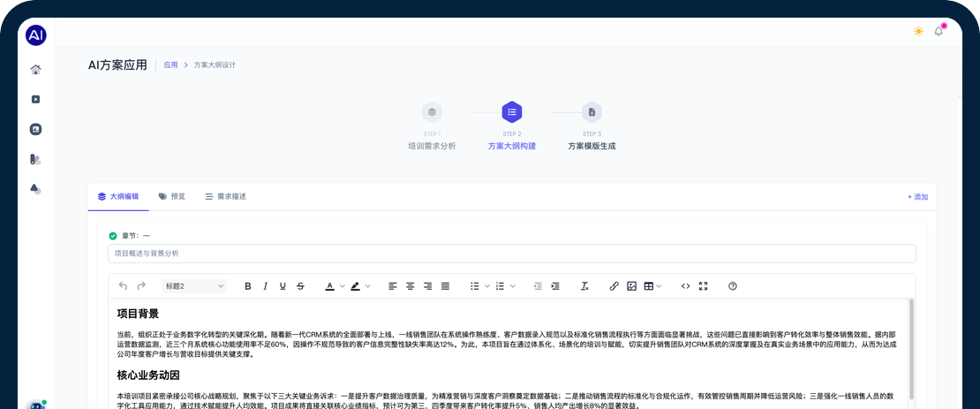Click the chapter title input field

[511, 254]
